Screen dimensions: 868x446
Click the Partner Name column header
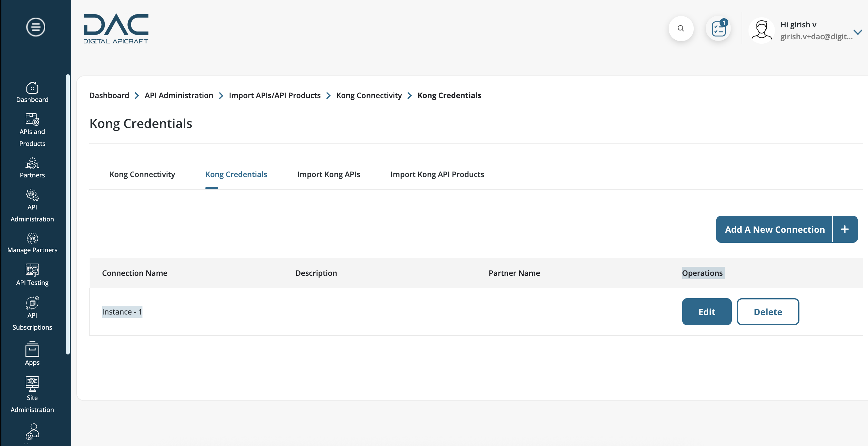(x=514, y=273)
